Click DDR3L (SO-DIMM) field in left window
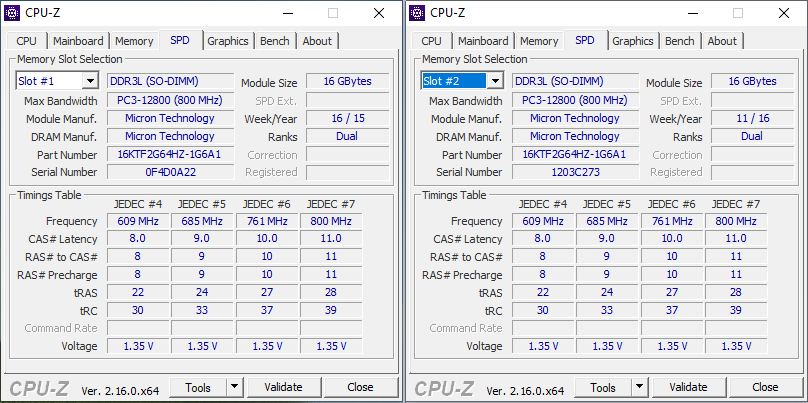The width and height of the screenshot is (808, 403). tap(171, 81)
